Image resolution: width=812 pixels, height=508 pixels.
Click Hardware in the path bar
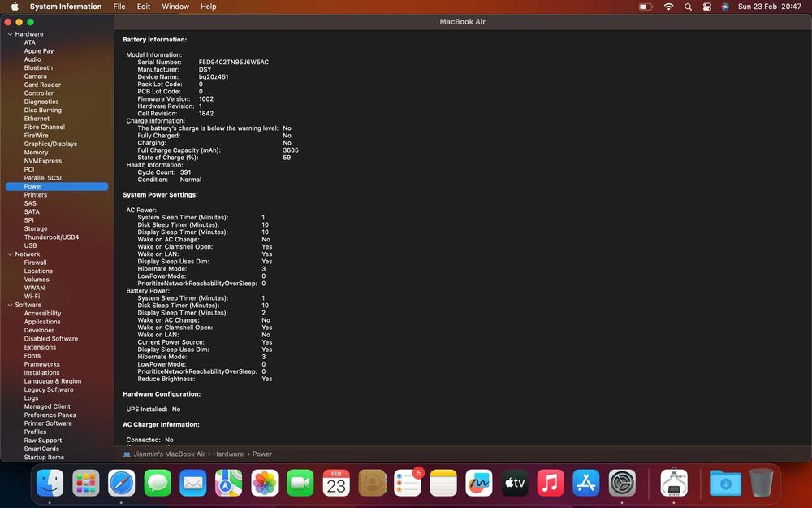tap(228, 454)
